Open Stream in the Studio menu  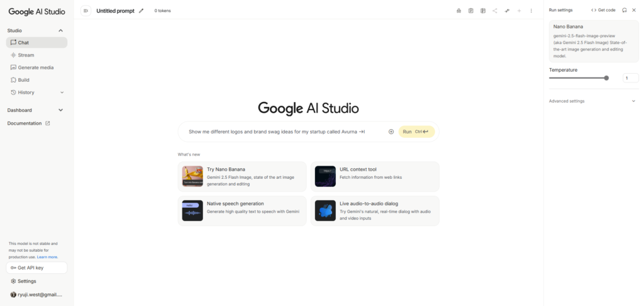36,55
